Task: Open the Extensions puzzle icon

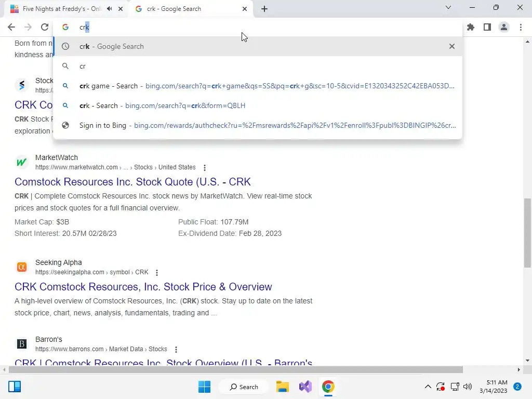Action: (x=471, y=27)
